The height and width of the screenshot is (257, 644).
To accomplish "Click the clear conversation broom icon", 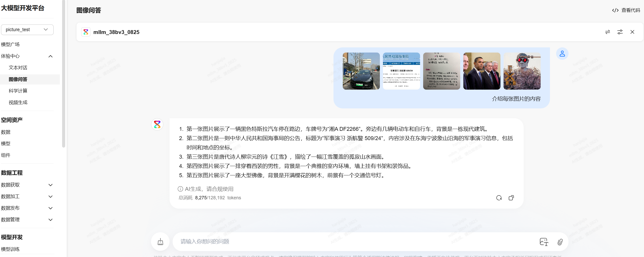I will [x=160, y=242].
